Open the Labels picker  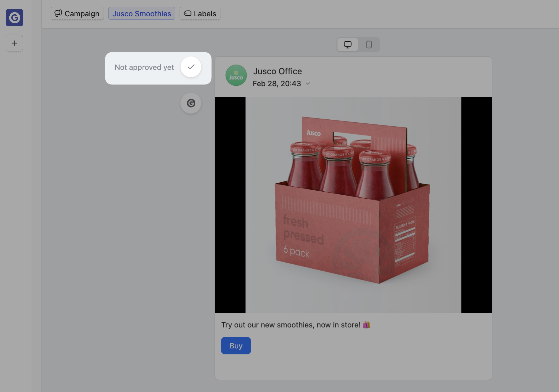click(x=200, y=14)
